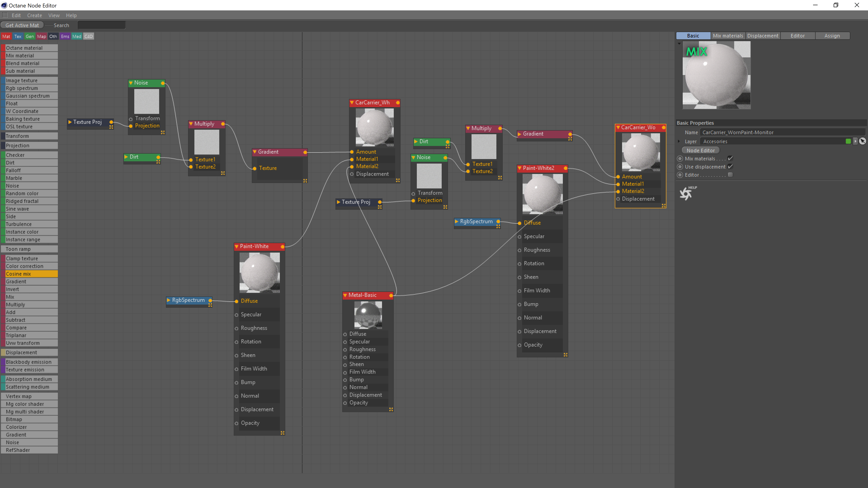Uncheck the Mix materials checkbox

730,158
